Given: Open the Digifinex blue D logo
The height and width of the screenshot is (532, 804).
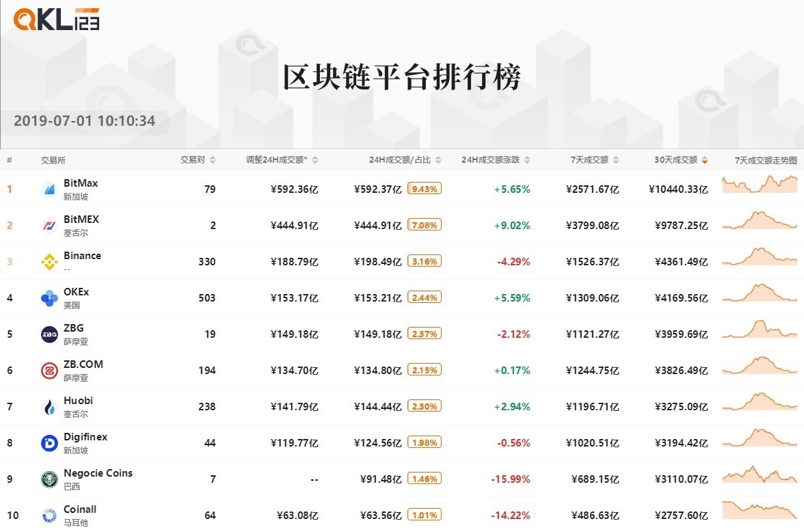Looking at the screenshot, I should (49, 442).
